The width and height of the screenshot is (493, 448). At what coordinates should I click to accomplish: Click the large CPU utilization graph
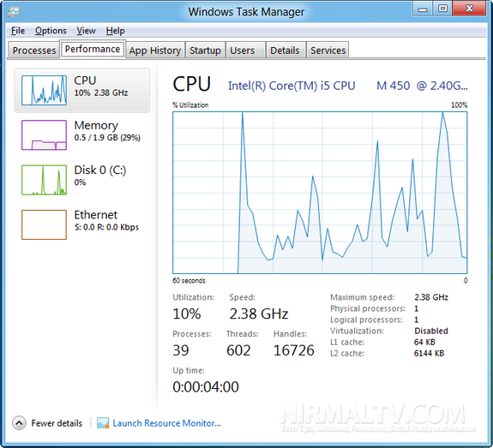320,193
